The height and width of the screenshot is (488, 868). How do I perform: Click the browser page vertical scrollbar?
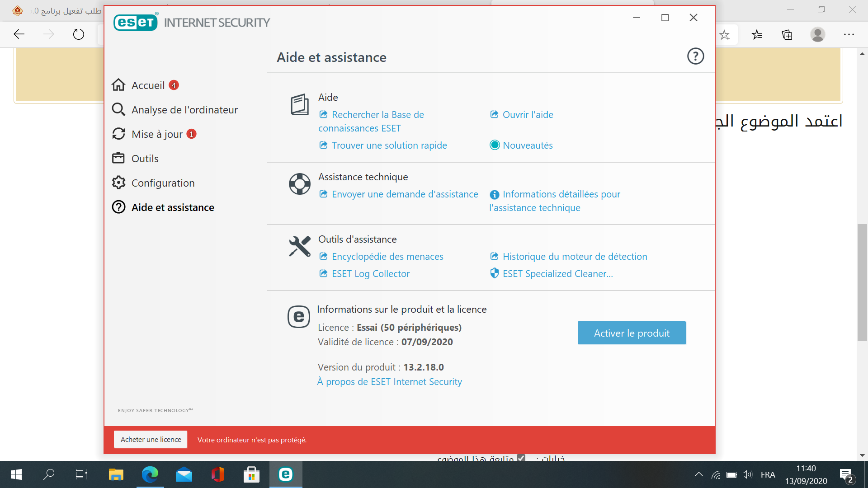[862, 282]
